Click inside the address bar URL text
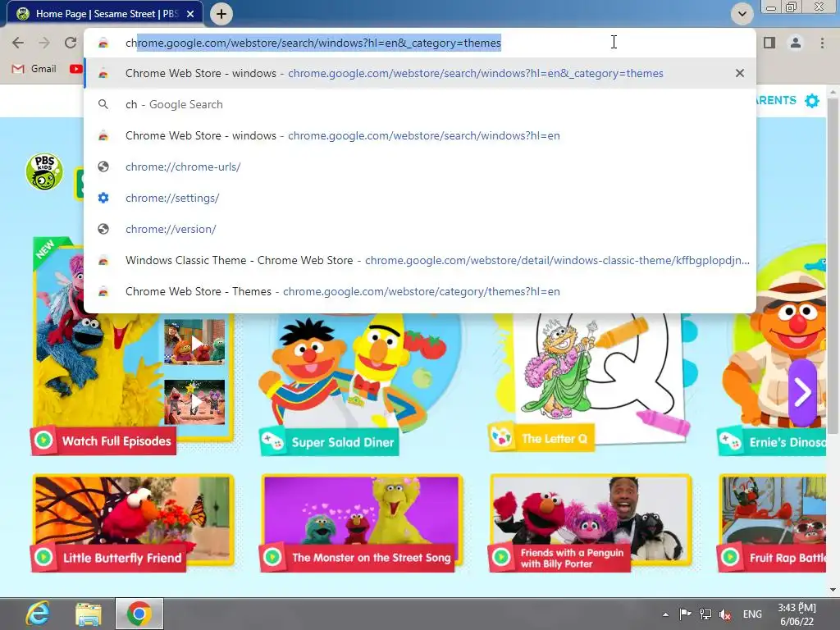Viewport: 840px width, 630px height. pos(313,43)
